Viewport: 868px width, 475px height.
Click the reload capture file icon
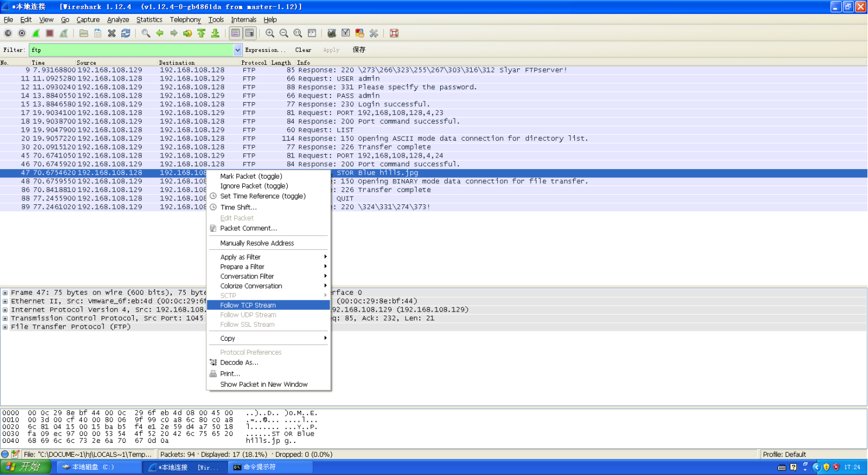(x=126, y=33)
